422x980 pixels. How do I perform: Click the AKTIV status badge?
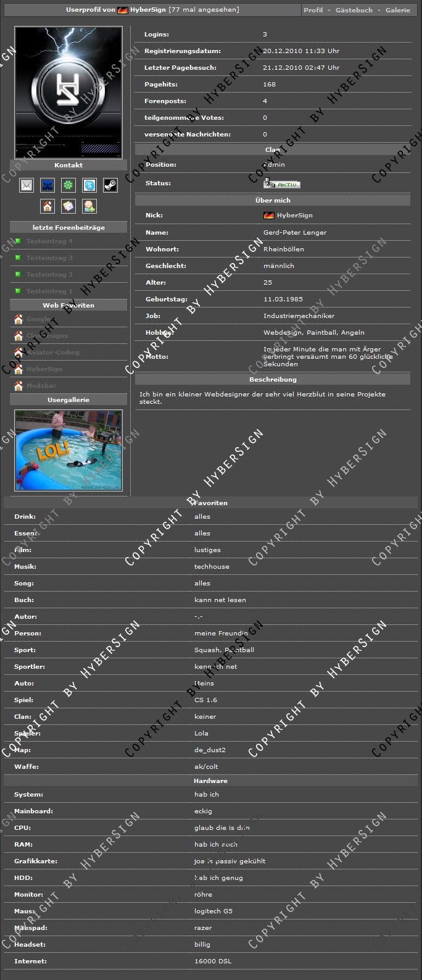(282, 184)
